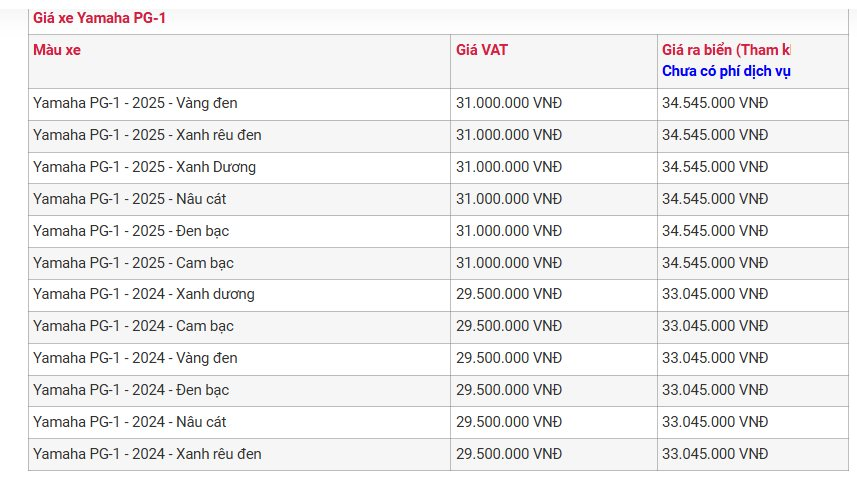Screen dimensions: 857x482
Task: Select the 'Yamaha PG-1 - 2024 - Nâu cát' row
Action: coord(129,422)
